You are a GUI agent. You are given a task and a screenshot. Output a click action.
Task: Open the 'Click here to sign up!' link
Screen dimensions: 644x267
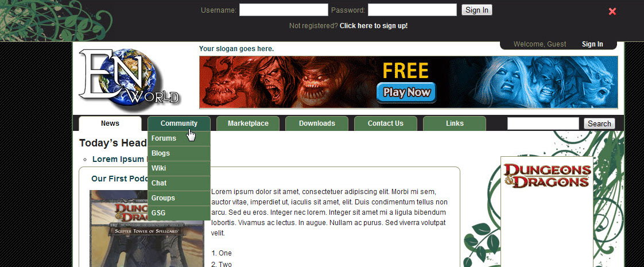click(x=374, y=25)
